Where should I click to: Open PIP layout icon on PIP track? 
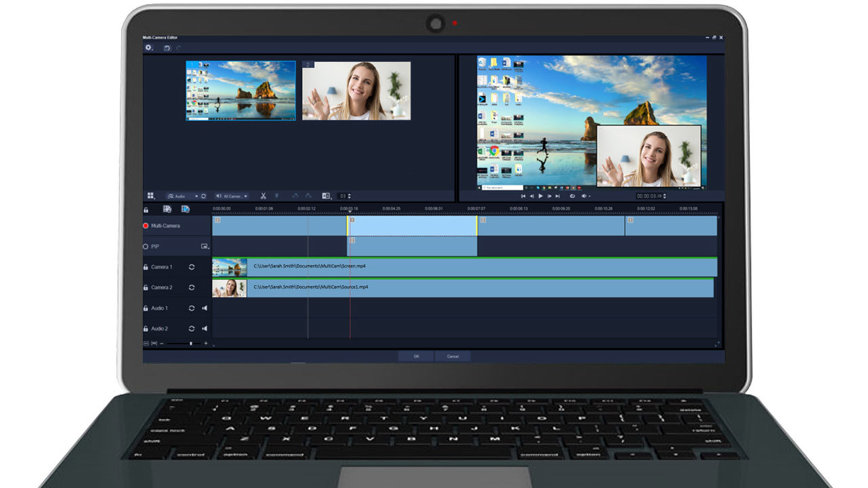204,247
